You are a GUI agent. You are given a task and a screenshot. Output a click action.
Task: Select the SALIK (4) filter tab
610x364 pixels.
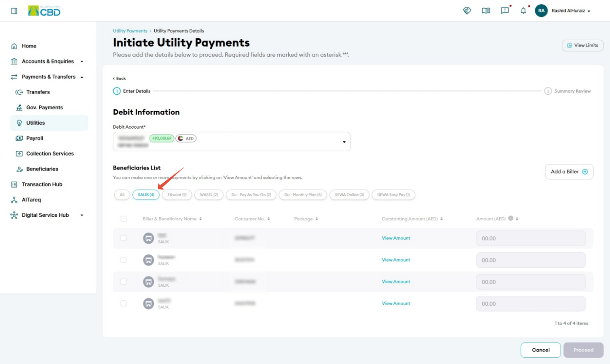tap(146, 195)
